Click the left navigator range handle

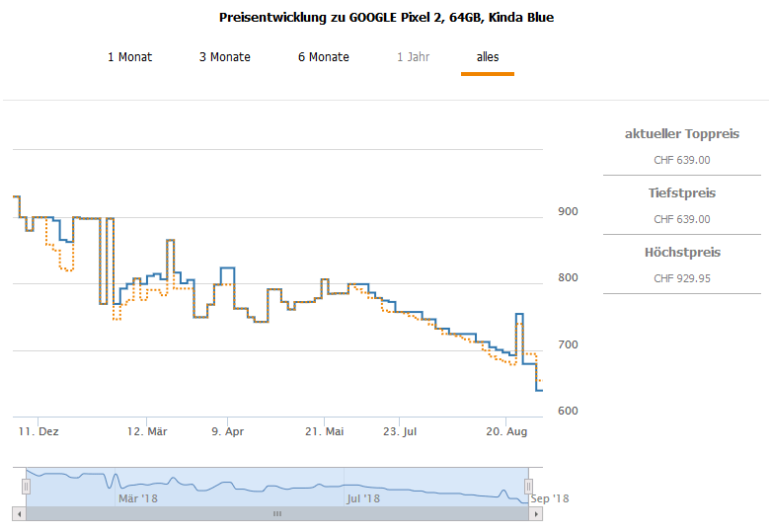(27, 486)
